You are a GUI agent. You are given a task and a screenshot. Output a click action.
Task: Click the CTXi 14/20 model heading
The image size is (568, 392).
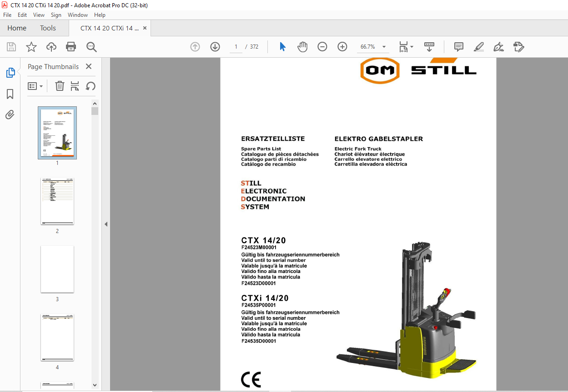tap(265, 298)
